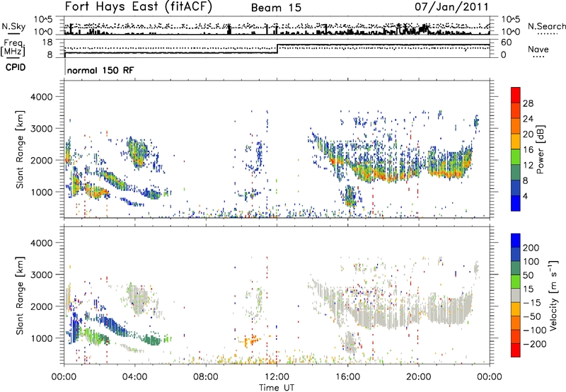
Task: Click the gray band of Velocity color bar
Action: [516, 295]
